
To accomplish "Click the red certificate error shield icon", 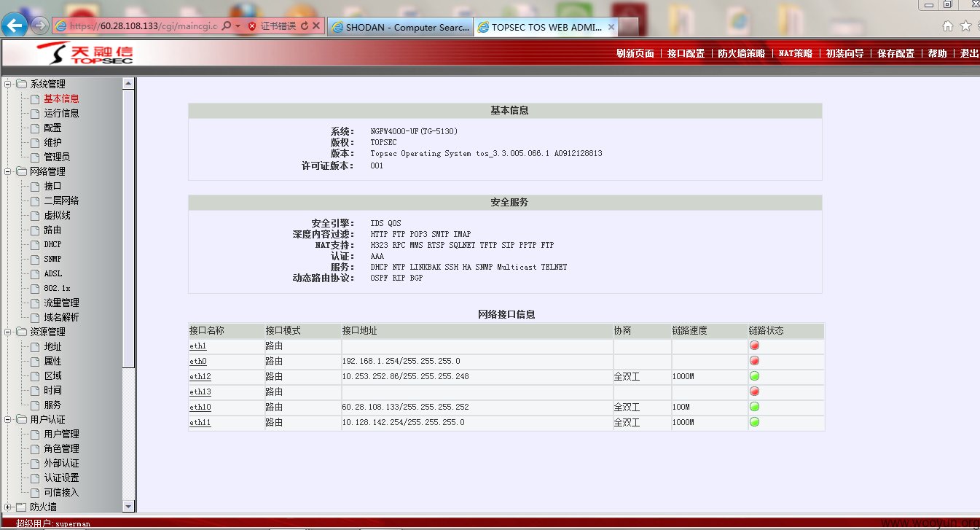I will (x=252, y=26).
